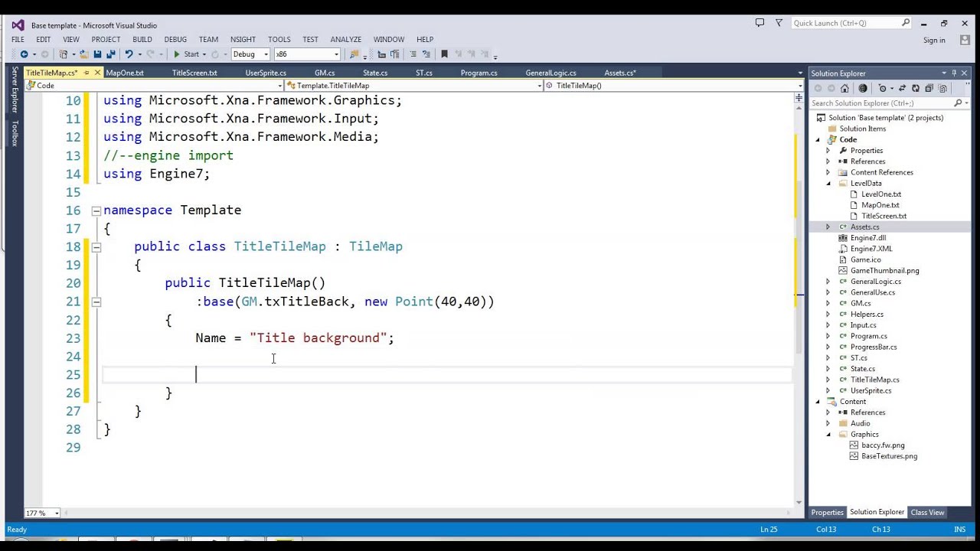This screenshot has height=551, width=980.
Task: Toggle the pin on the TitleTileMap.cs tab
Action: point(87,73)
